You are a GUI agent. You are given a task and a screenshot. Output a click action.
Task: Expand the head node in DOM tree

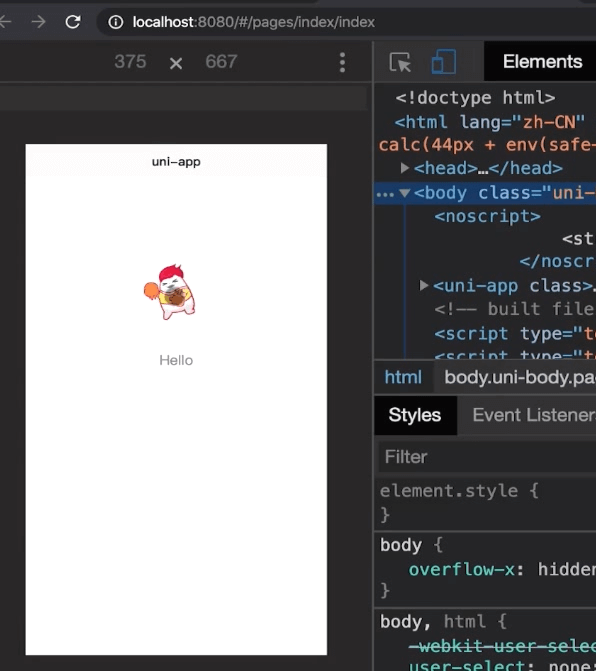404,168
